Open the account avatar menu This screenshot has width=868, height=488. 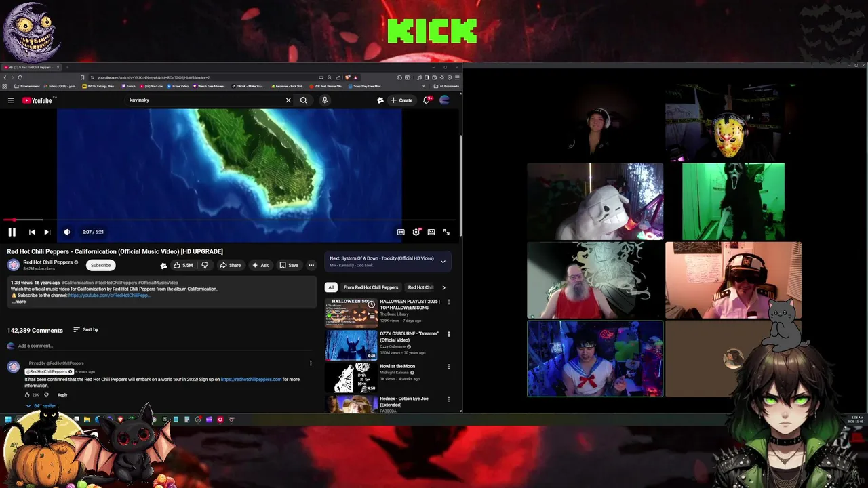pyautogui.click(x=445, y=100)
